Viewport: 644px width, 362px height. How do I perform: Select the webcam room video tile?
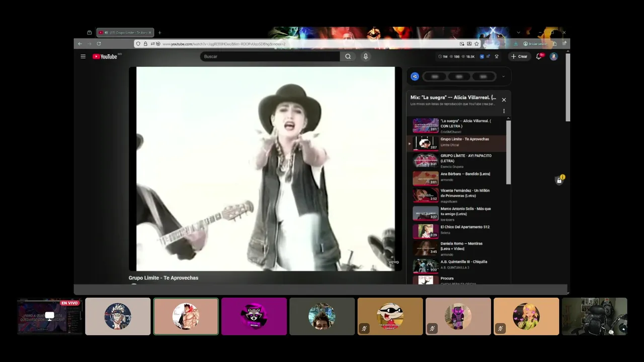pyautogui.click(x=595, y=316)
